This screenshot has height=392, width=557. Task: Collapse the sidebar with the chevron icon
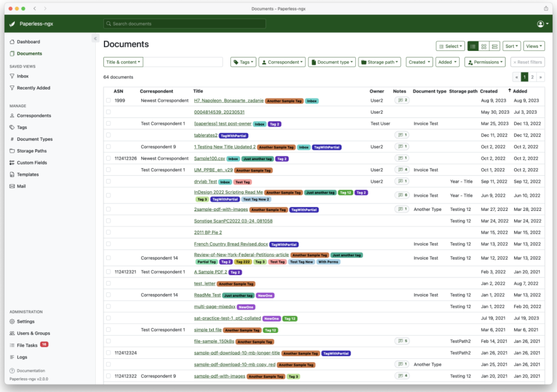tap(95, 38)
